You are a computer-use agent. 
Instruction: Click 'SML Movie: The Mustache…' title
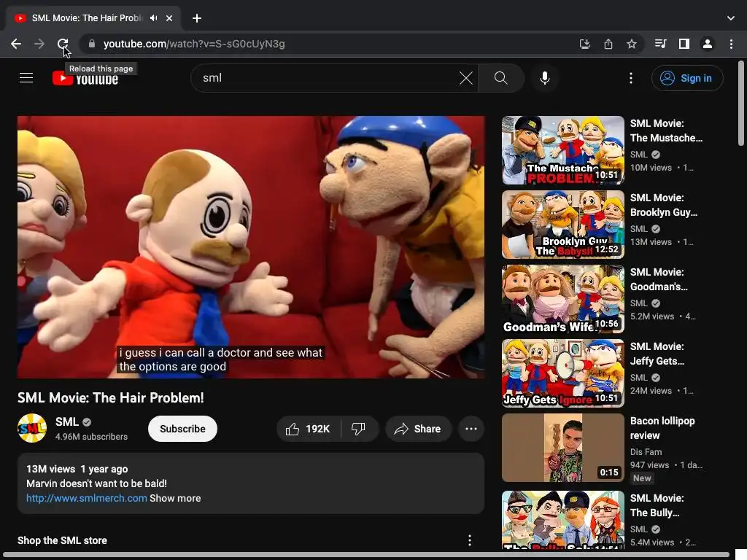(666, 131)
